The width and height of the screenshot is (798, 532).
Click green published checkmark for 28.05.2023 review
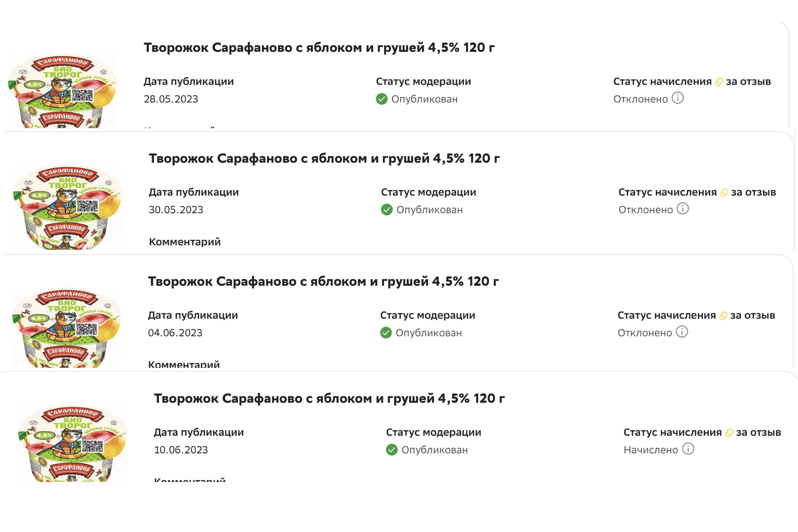pyautogui.click(x=382, y=99)
